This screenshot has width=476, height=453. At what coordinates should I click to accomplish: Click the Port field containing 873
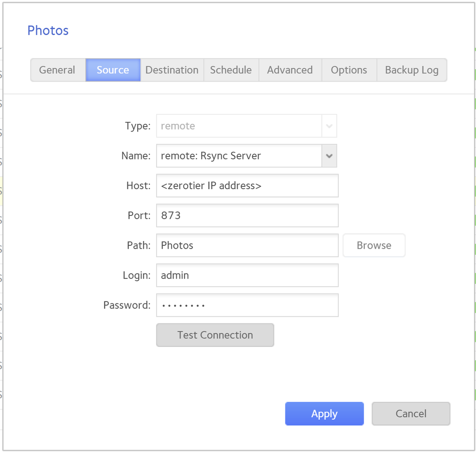[247, 215]
